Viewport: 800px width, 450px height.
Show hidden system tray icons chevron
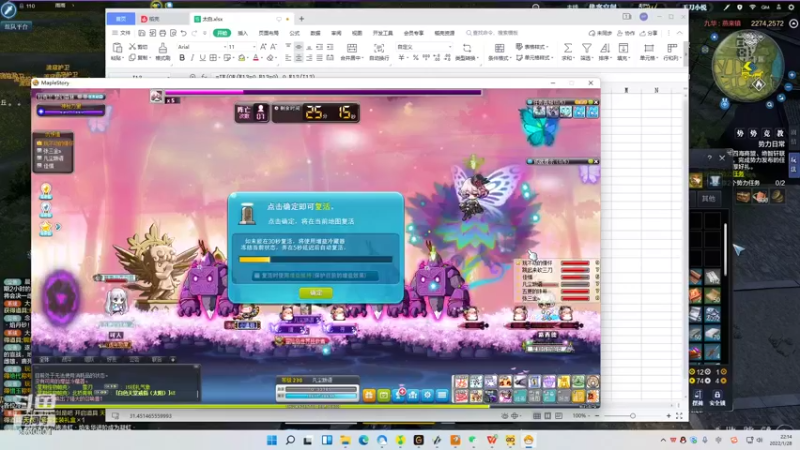(x=663, y=440)
